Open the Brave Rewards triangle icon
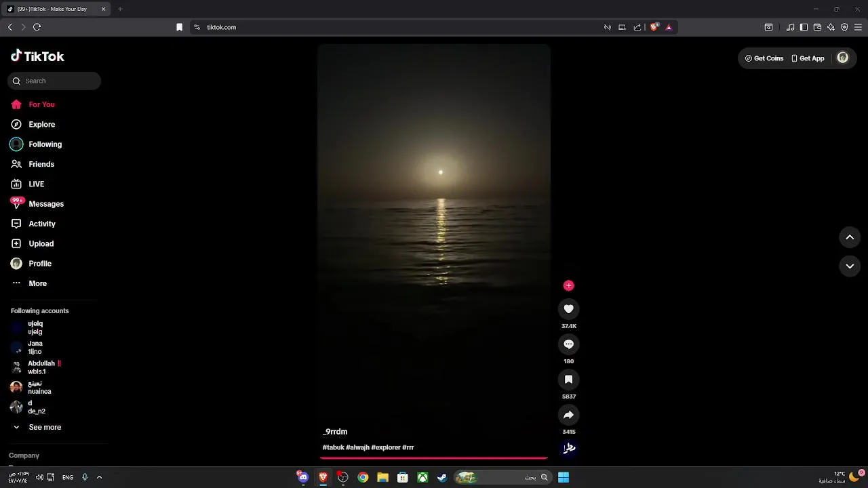Screen dimensions: 868x488 (x=669, y=27)
